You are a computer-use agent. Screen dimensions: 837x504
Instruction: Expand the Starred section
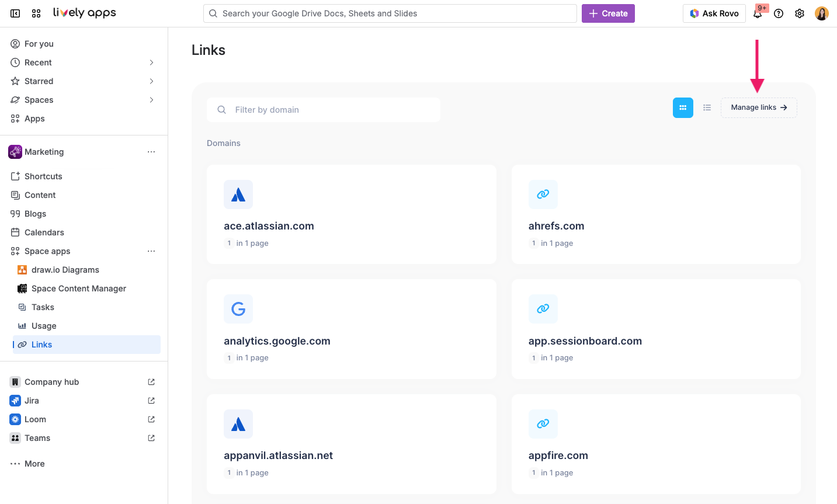151,81
